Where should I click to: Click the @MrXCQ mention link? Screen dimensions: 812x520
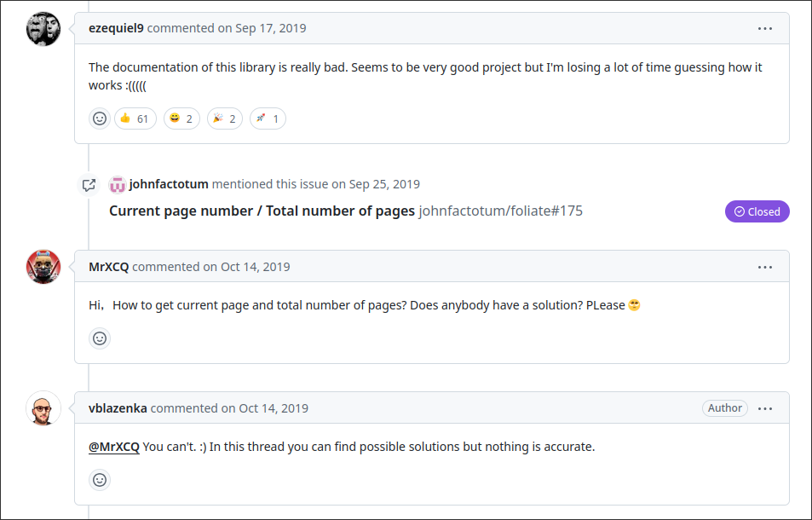click(114, 447)
